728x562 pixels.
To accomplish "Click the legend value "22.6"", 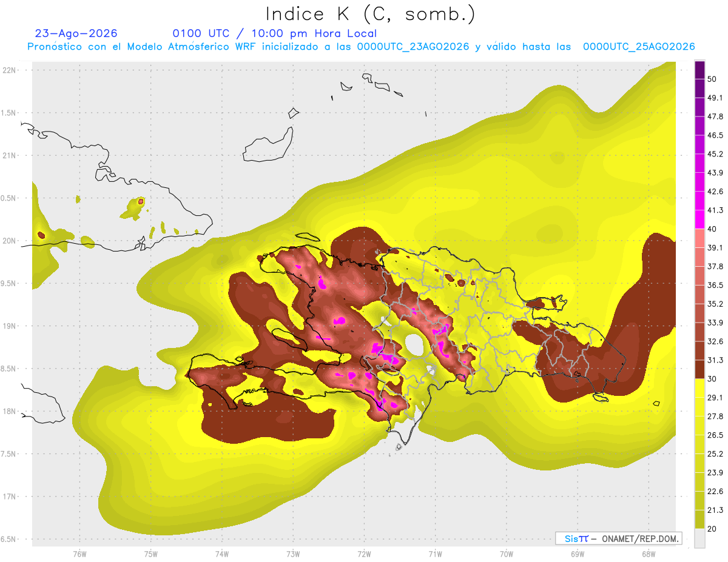I will click(x=715, y=492).
